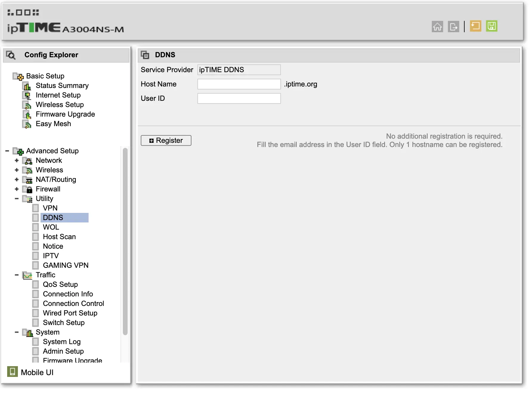Click the Service Provider field
This screenshot has height=393, width=532.
[239, 70]
